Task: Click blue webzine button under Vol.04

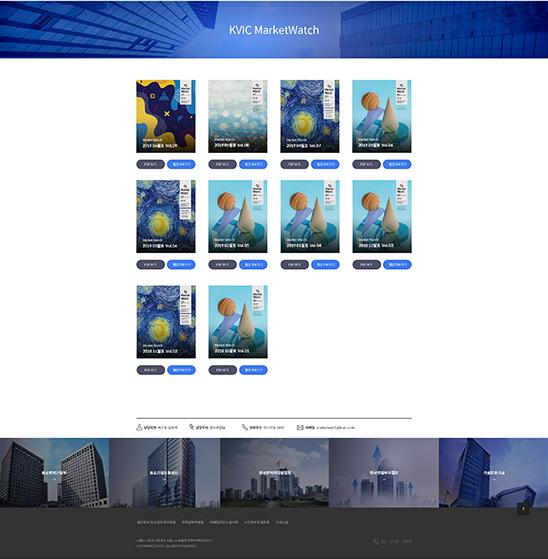Action: pos(325,265)
